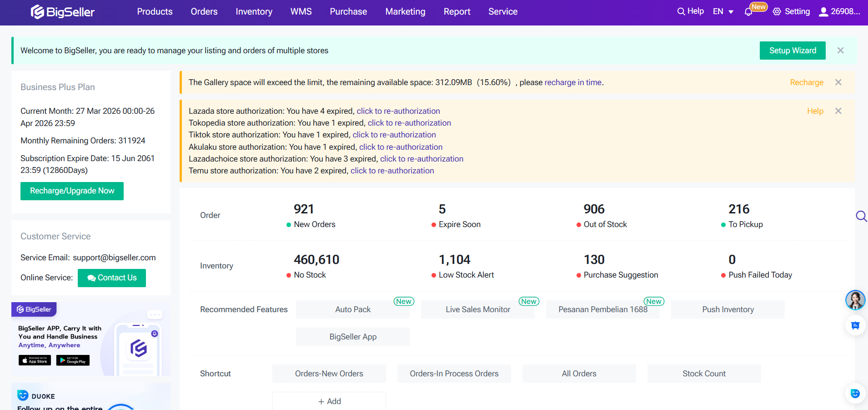Image resolution: width=868 pixels, height=410 pixels.
Task: Click the Help search magnifier icon
Action: click(681, 12)
